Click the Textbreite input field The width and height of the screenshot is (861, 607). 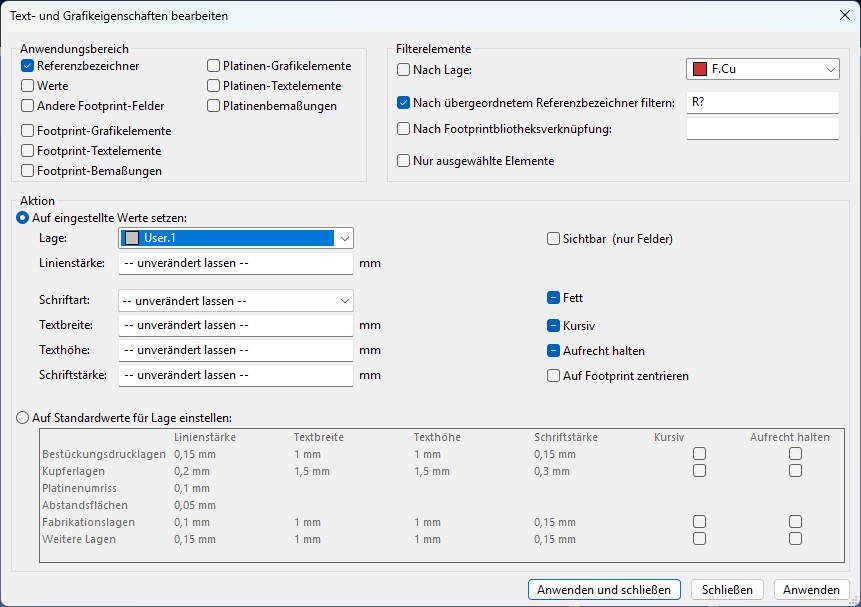(x=236, y=325)
